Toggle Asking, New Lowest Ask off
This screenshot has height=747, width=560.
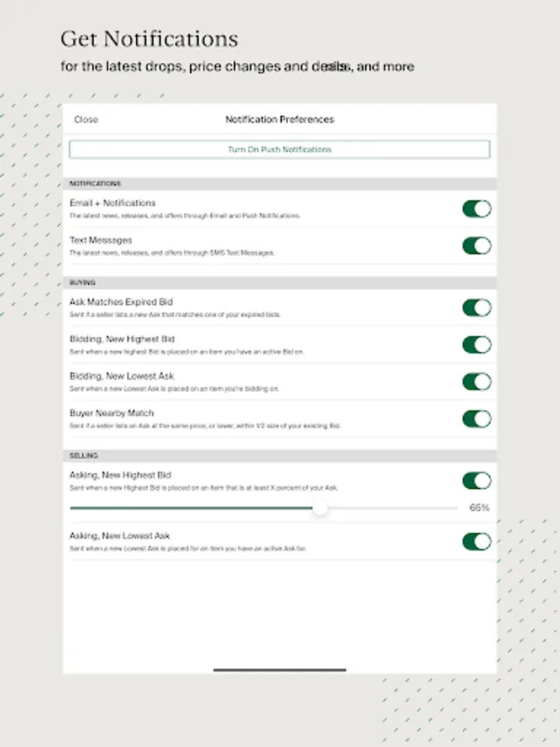click(477, 540)
